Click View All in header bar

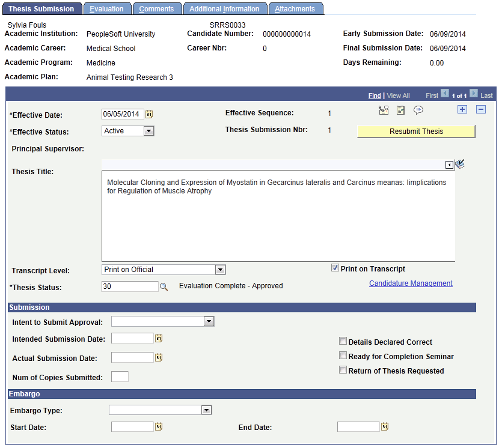(x=398, y=95)
